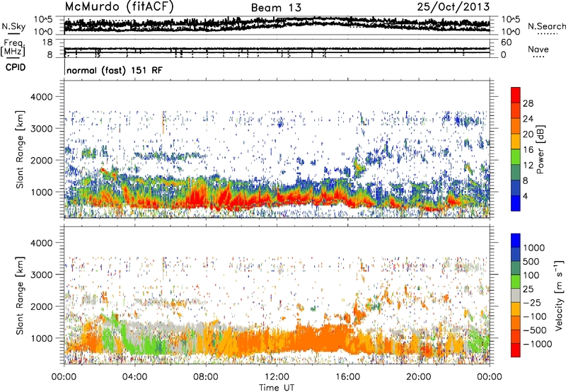The width and height of the screenshot is (566, 392).
Task: Pick the dark green 8–12 dB color segment
Action: pyautogui.click(x=516, y=173)
